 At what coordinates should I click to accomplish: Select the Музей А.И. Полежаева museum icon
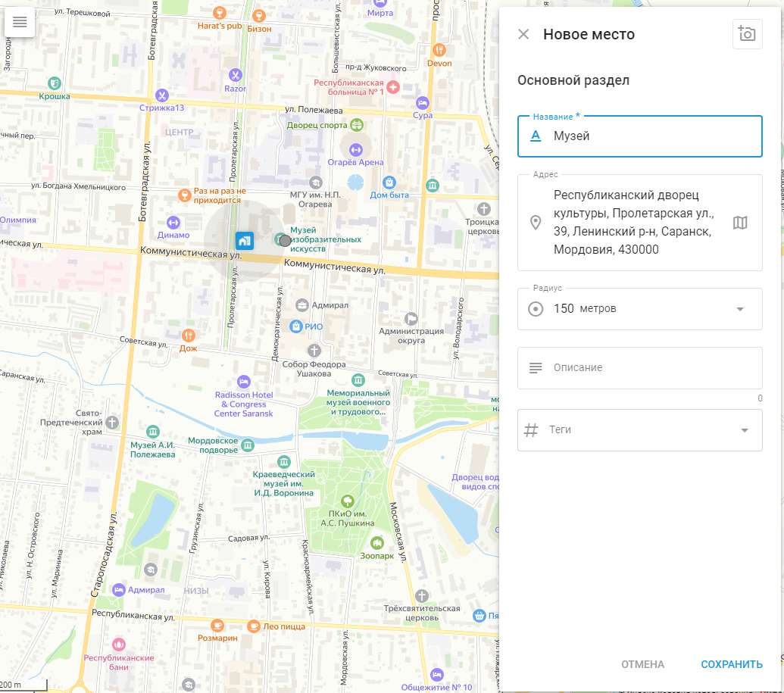[x=152, y=432]
